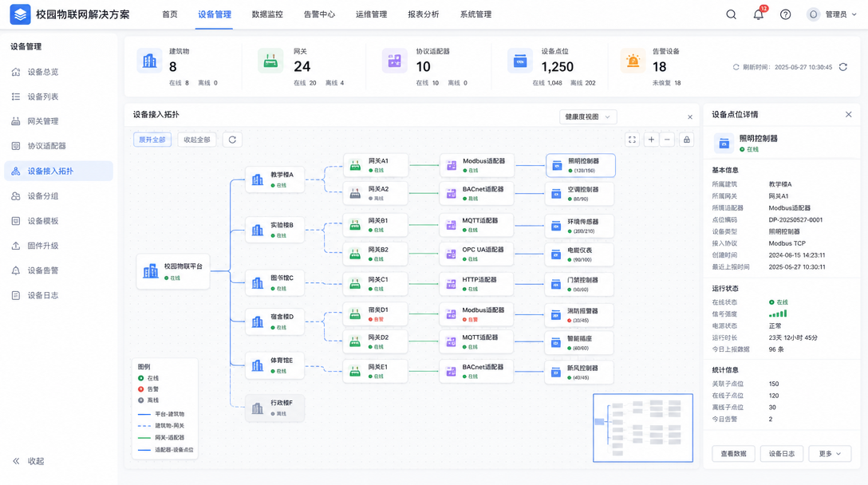Open 数据监控 tab
Viewport: 868px width, 485px height.
[267, 14]
